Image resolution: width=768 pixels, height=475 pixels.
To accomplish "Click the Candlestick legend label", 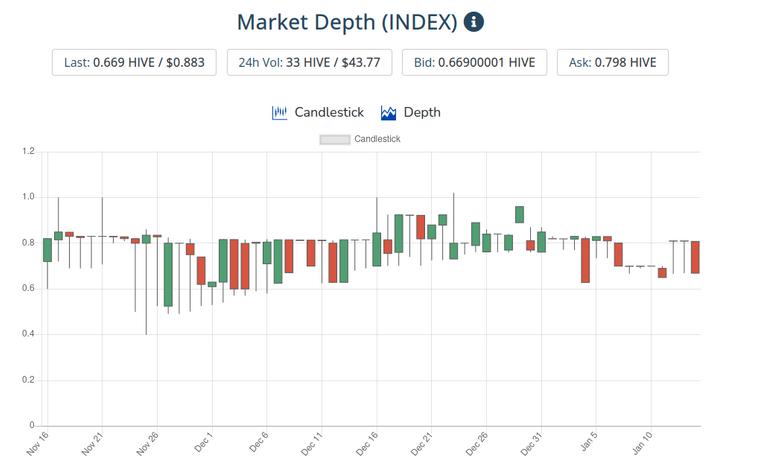I will coord(377,139).
